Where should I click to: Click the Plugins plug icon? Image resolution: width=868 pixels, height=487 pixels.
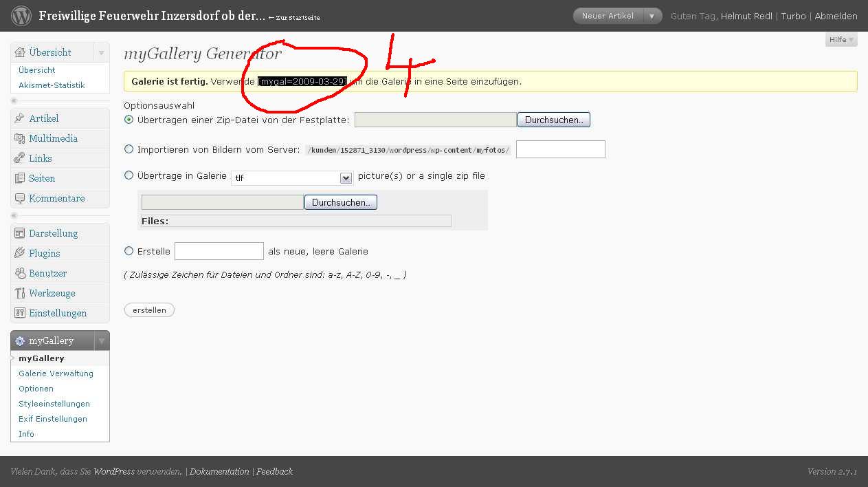coord(19,253)
